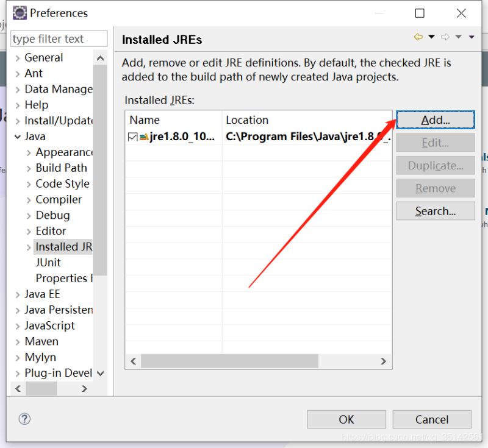
Task: Click the Cancel button
Action: click(432, 419)
